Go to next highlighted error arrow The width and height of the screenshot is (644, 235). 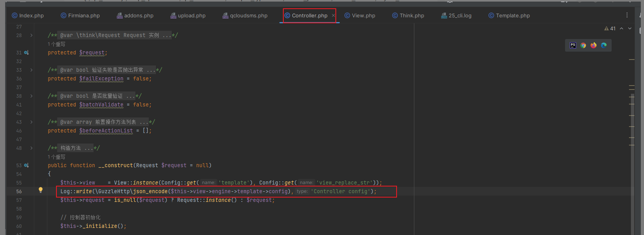tap(630, 28)
